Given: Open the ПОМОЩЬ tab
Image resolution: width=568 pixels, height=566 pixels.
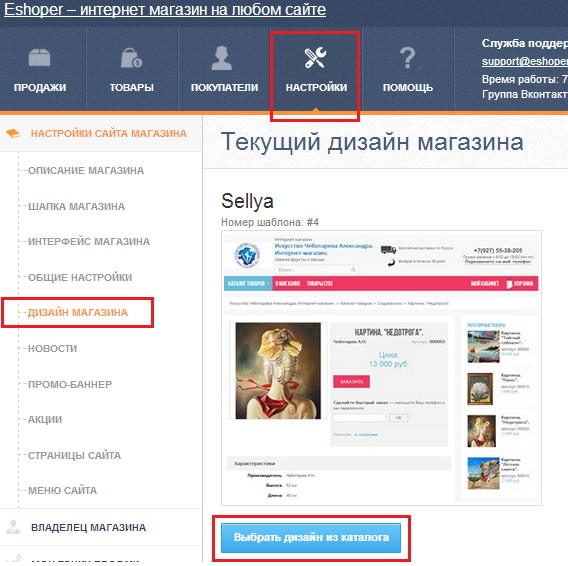Looking at the screenshot, I should click(x=408, y=87).
